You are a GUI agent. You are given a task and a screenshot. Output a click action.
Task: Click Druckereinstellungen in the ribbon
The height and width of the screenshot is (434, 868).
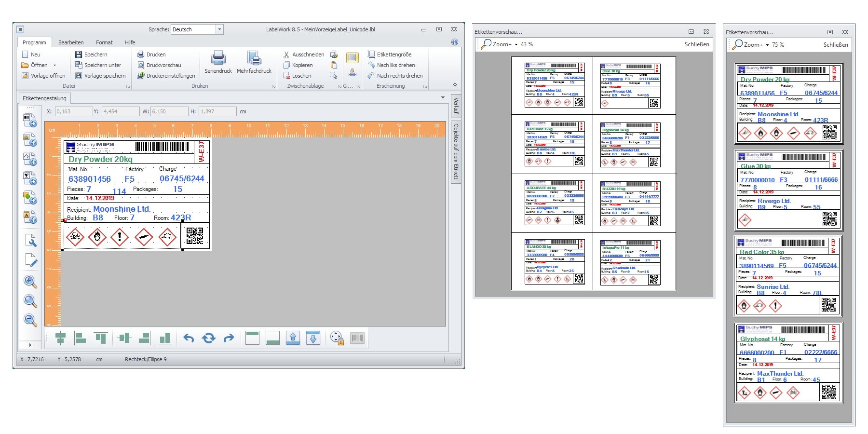click(166, 76)
